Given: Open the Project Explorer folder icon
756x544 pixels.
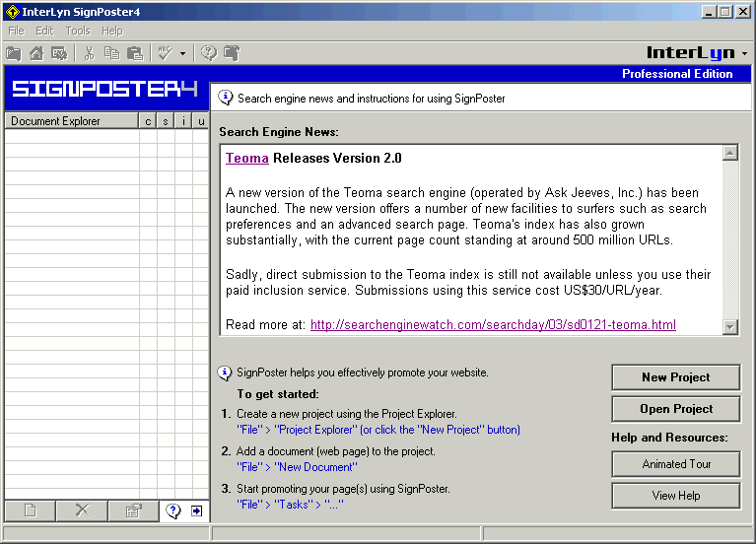Looking at the screenshot, I should click(x=14, y=53).
